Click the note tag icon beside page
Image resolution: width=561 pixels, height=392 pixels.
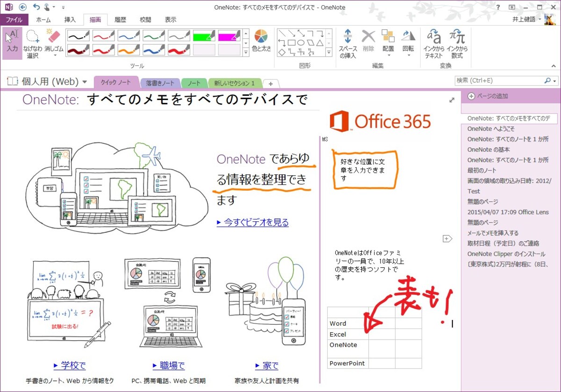(x=447, y=239)
